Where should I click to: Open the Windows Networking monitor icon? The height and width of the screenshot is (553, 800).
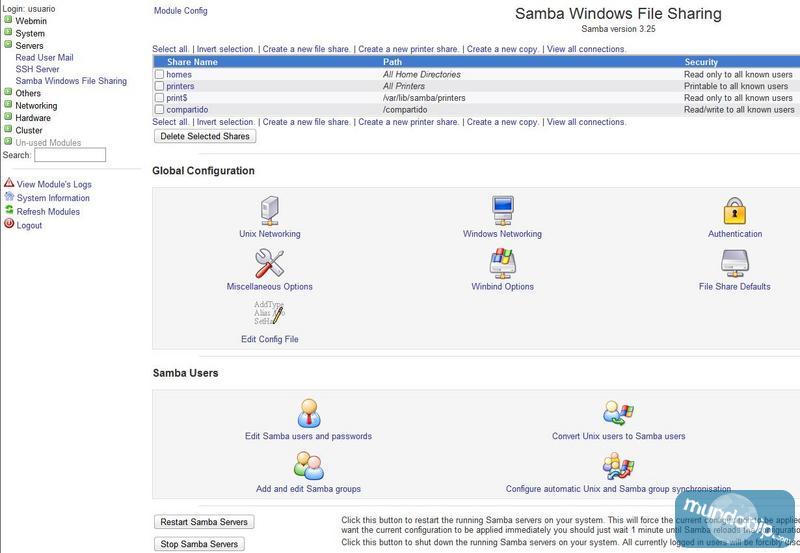pyautogui.click(x=503, y=210)
